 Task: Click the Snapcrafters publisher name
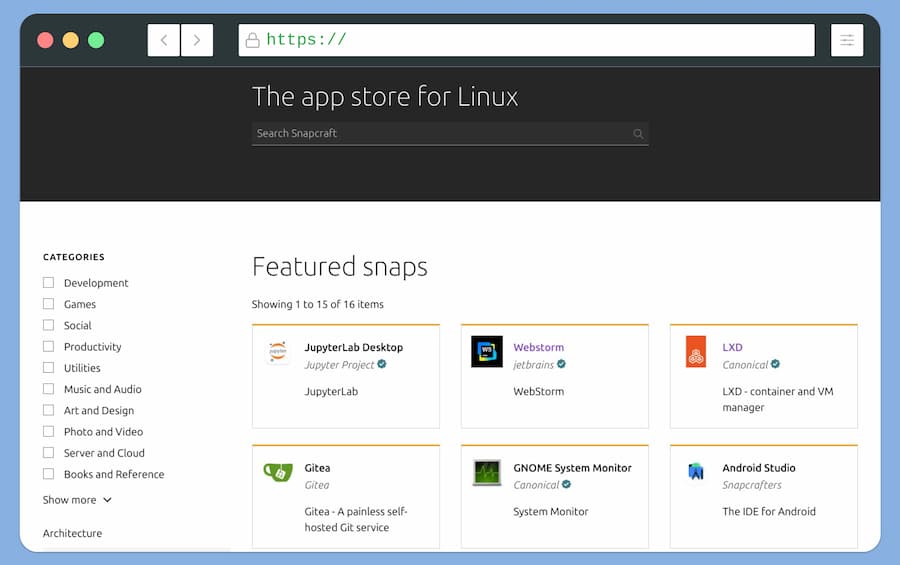coord(752,485)
